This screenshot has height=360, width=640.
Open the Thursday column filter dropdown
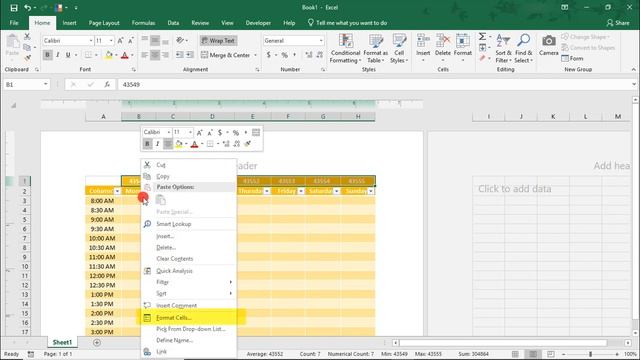pyautogui.click(x=267, y=191)
